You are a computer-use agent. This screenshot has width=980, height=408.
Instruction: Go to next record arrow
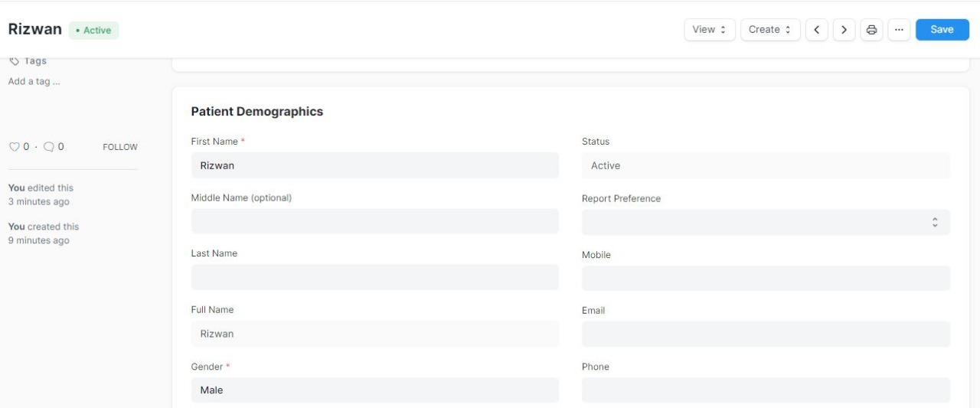coord(844,30)
